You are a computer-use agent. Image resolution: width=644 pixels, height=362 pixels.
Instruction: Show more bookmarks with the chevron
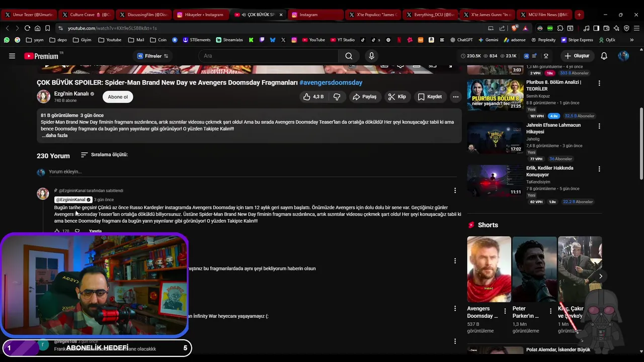632,40
